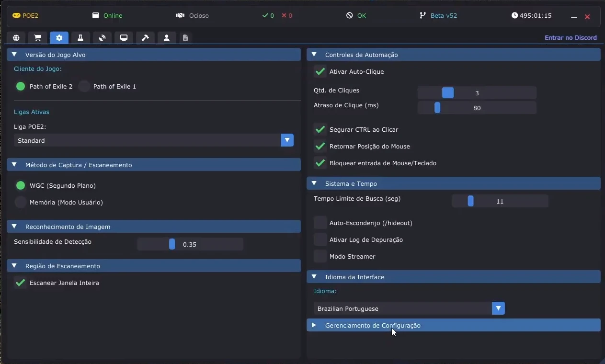Uncheck Escanear Janela Inteira
Screen dimensions: 605x364
tap(20, 283)
